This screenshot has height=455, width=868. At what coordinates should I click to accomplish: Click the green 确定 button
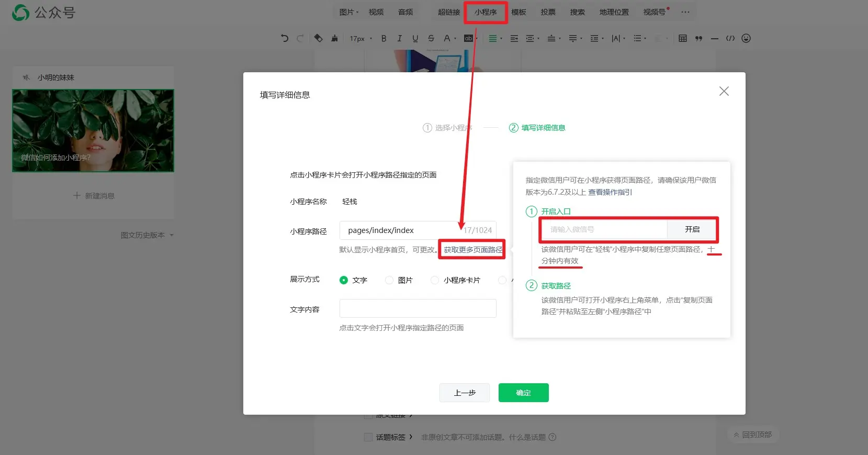coord(523,393)
